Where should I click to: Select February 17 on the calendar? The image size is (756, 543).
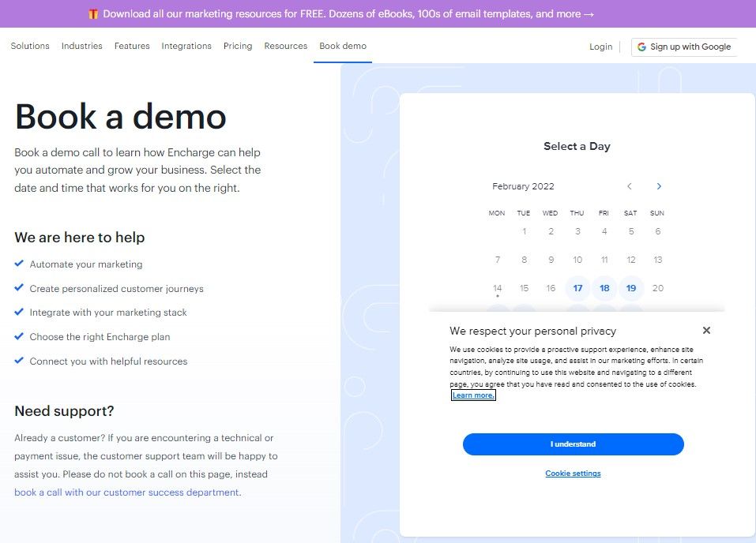click(x=577, y=288)
